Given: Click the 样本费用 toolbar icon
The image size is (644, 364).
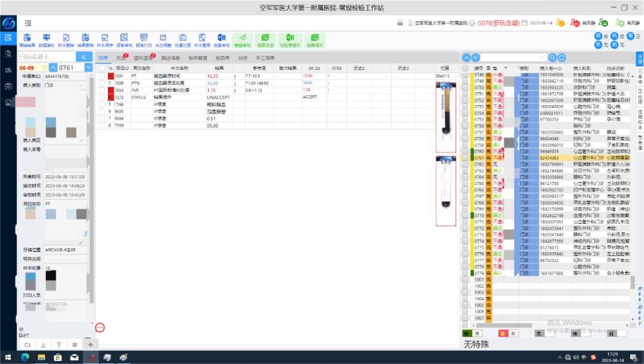Looking at the screenshot, I should (202, 40).
